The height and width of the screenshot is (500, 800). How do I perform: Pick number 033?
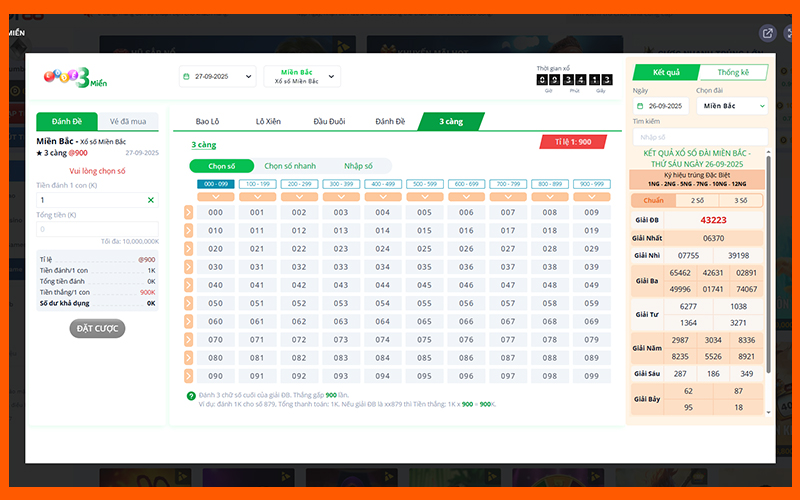(x=341, y=267)
